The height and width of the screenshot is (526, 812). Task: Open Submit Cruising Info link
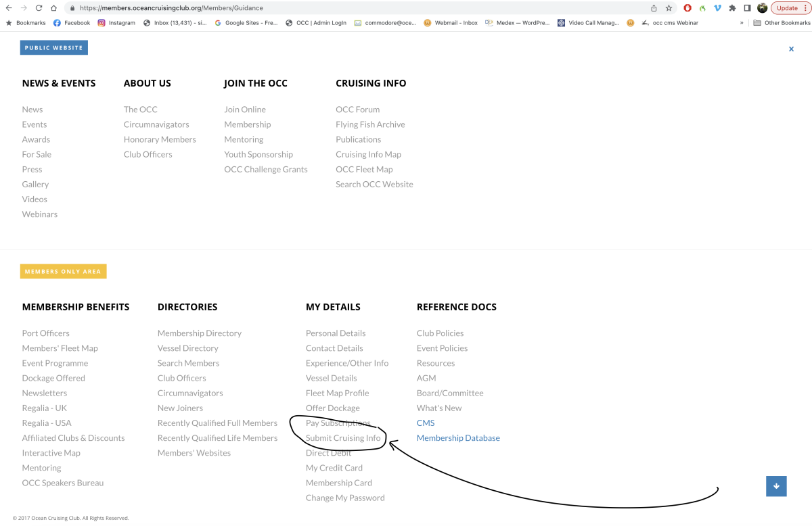(x=343, y=437)
